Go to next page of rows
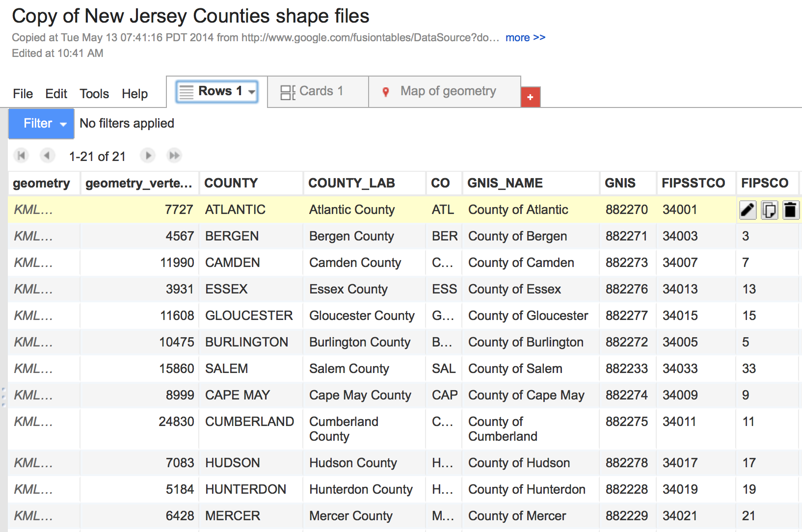 148,156
